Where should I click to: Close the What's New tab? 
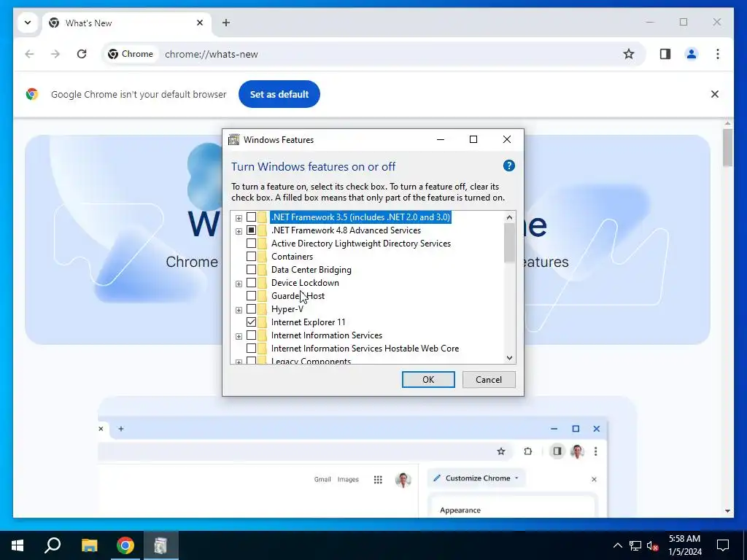[x=200, y=23]
